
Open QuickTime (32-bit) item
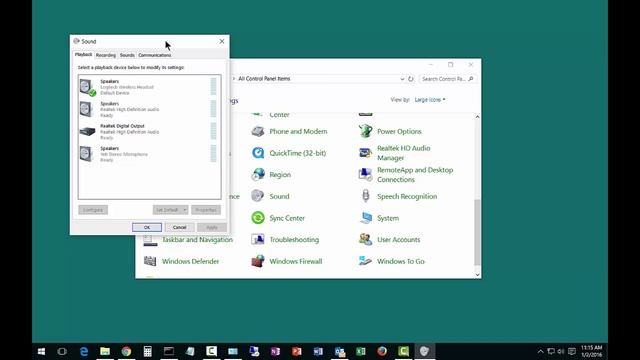coord(289,153)
